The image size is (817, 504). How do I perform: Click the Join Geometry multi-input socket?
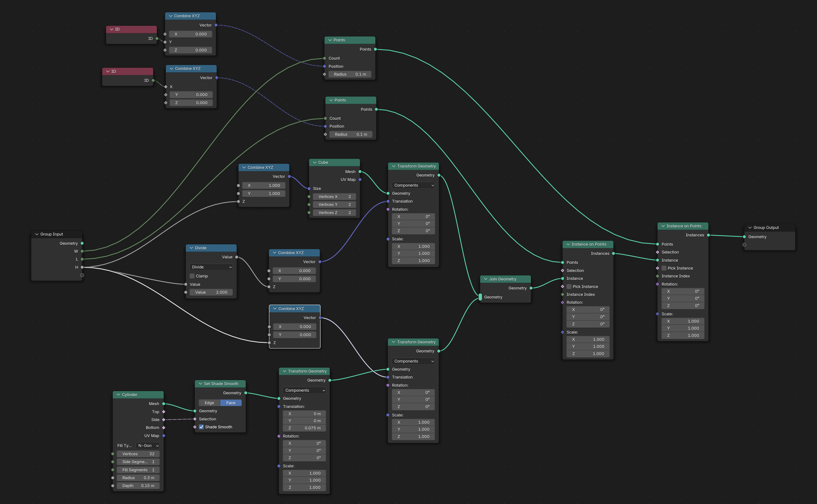point(480,297)
